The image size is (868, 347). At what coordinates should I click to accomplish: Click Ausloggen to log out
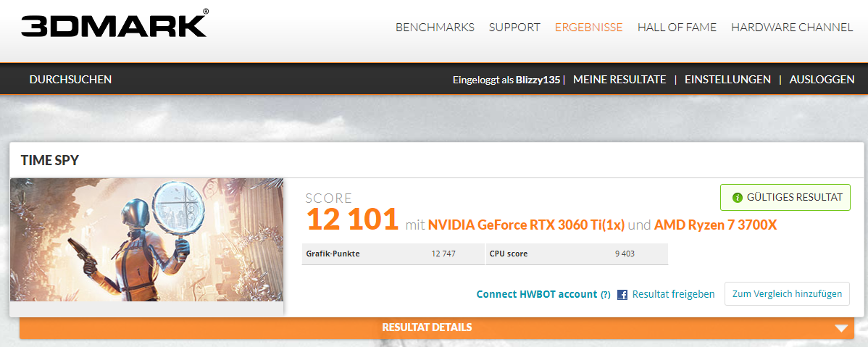click(x=822, y=80)
